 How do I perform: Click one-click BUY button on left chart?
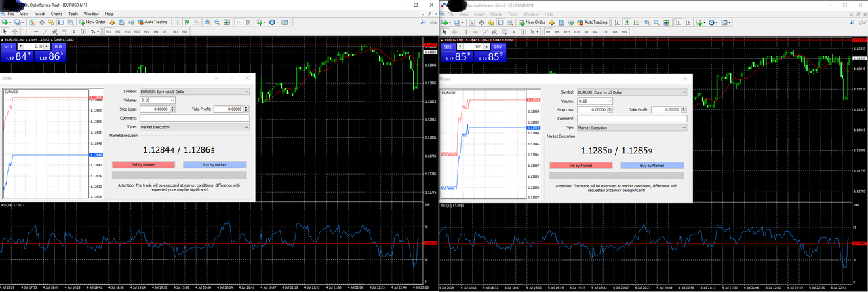[58, 47]
